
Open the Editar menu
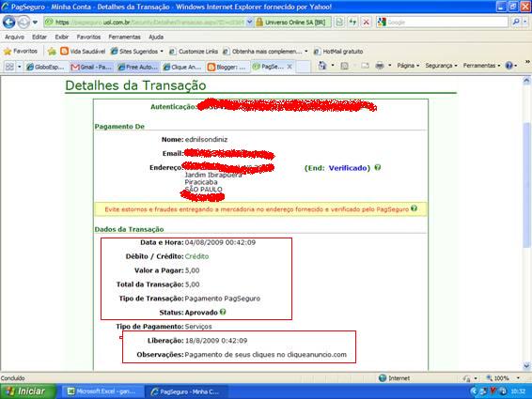[39, 37]
